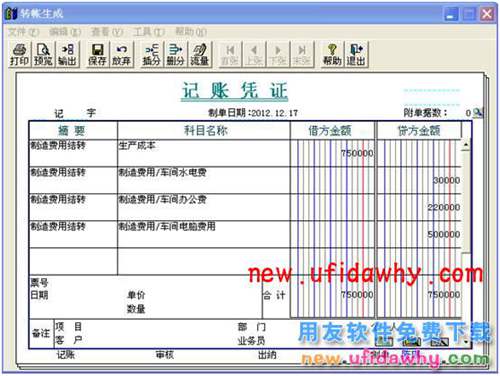The width and height of the screenshot is (500, 376).
Task: Click the 附单据数 value field
Action: [x=468, y=113]
